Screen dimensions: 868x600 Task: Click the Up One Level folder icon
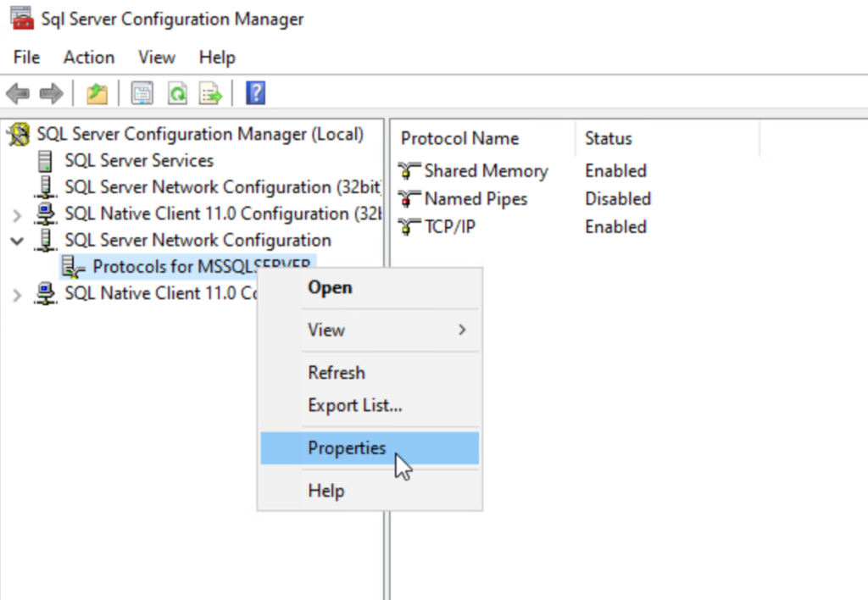97,93
